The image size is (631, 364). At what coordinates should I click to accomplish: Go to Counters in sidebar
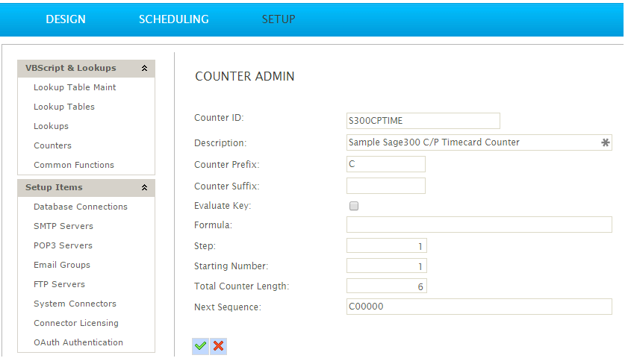(x=52, y=145)
